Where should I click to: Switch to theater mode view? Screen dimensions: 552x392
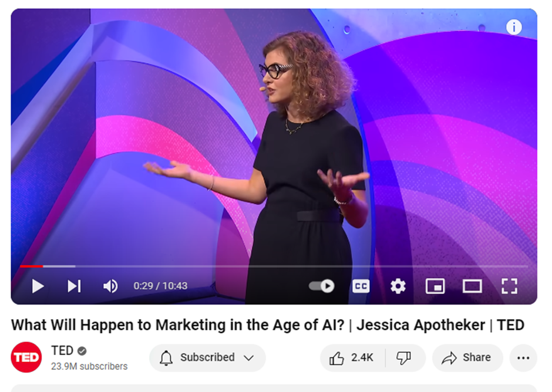[x=472, y=286]
